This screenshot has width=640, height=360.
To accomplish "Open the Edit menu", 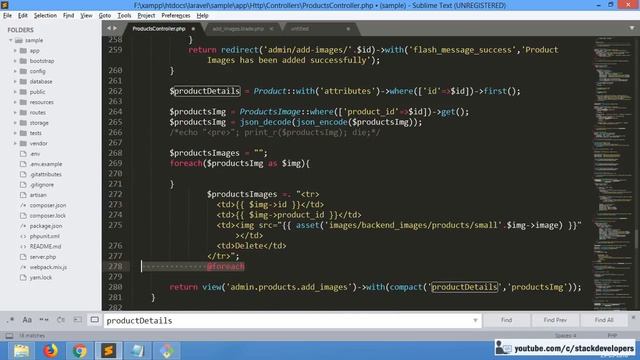I will point(22,16).
